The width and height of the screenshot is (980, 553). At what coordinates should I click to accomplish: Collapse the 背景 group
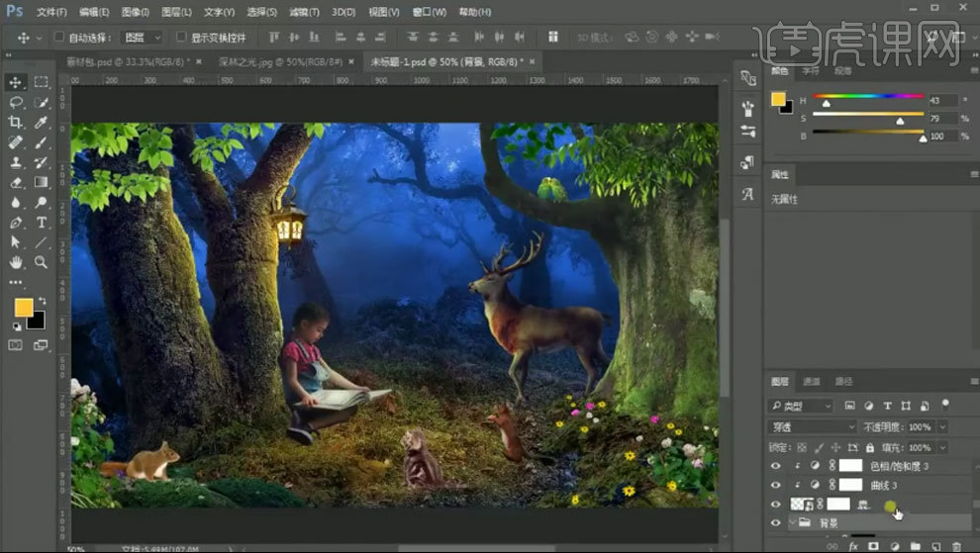tap(793, 522)
